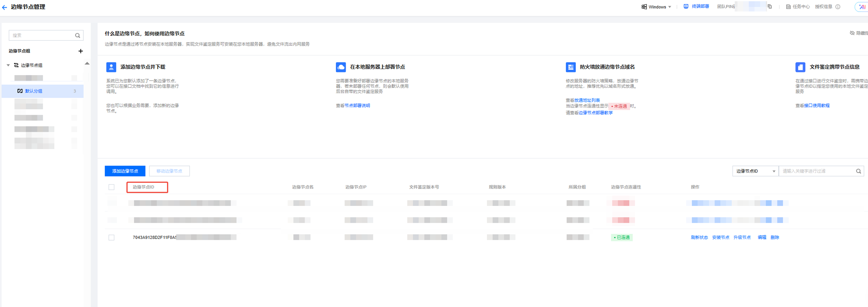This screenshot has width=868, height=307.
Task: Tick the checkbox for node 7043A9128D2F11F0A
Action: click(112, 238)
